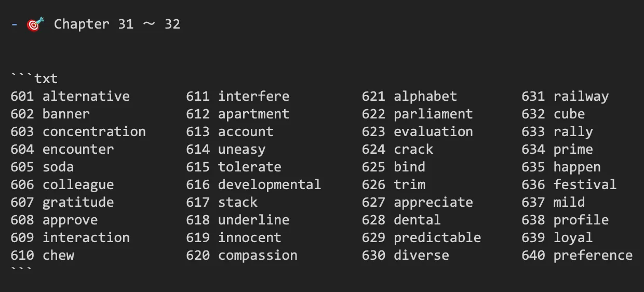Click the number 640
Image resolution: width=644 pixels, height=292 pixels.
(533, 255)
